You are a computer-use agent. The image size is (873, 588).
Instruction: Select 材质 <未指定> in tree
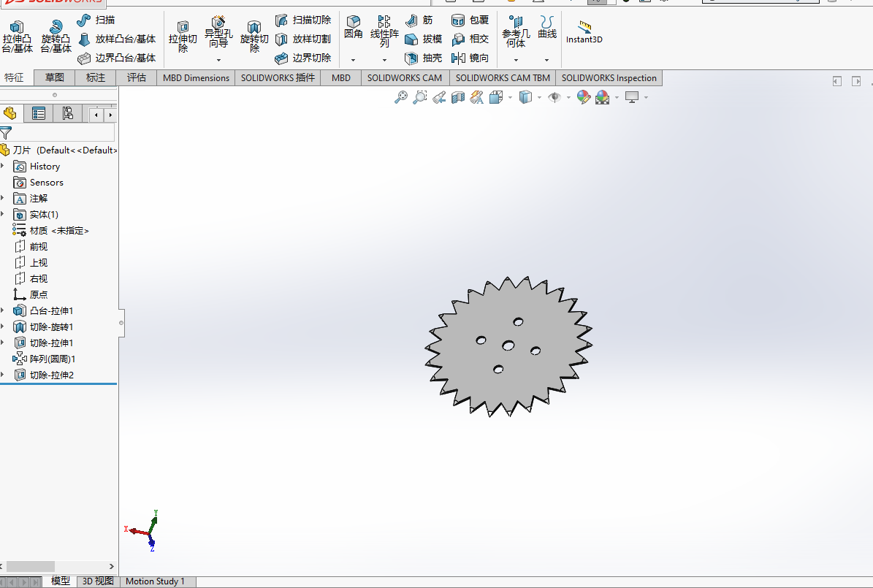tap(50, 230)
